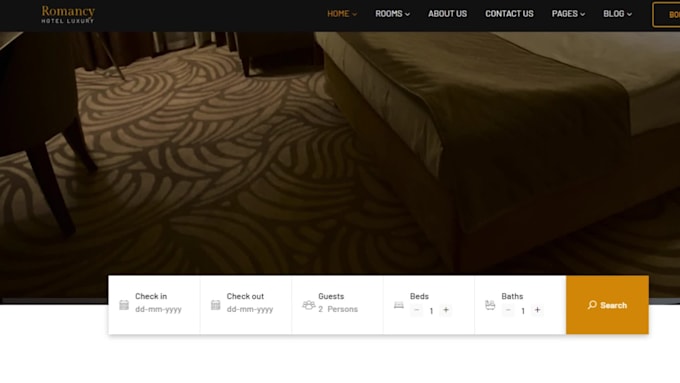Image resolution: width=680 pixels, height=383 pixels.
Task: Open the Contact Us page
Action: 509,13
